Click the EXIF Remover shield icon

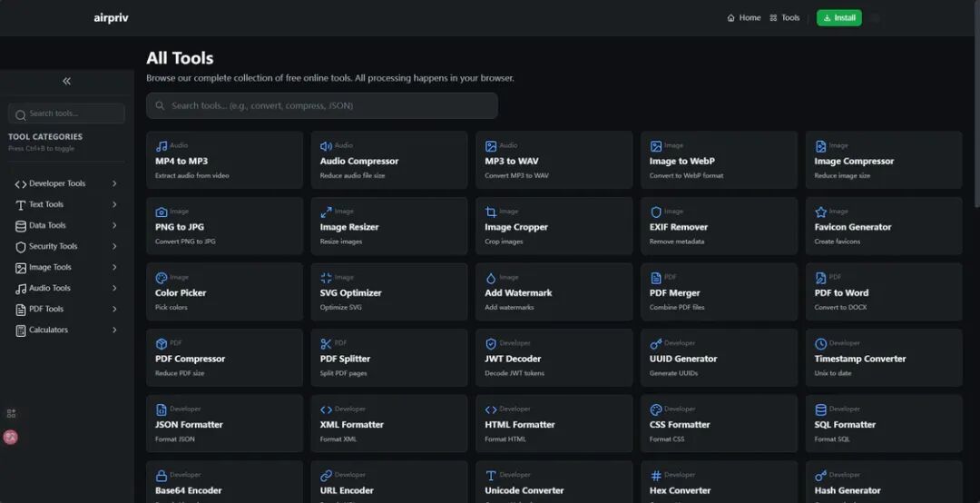[656, 212]
